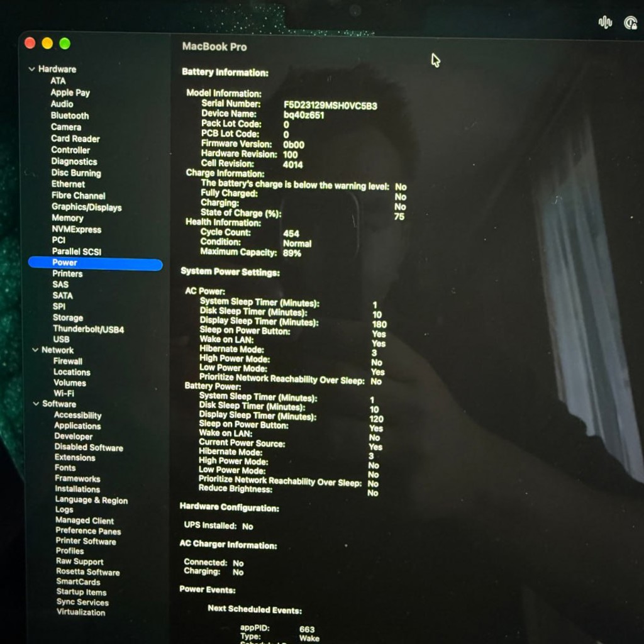Viewport: 644px width, 644px height.
Task: Select Power in the sidebar
Action: pos(96,263)
